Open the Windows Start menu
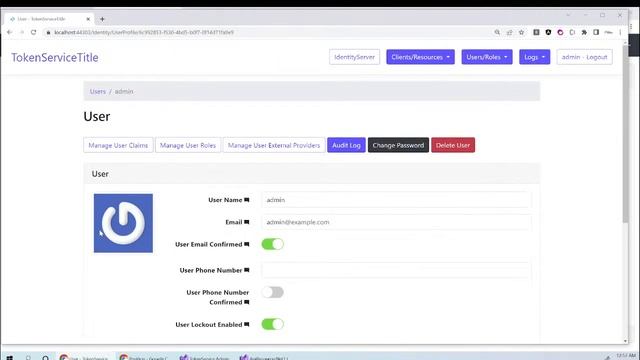 pyautogui.click(x=9, y=358)
